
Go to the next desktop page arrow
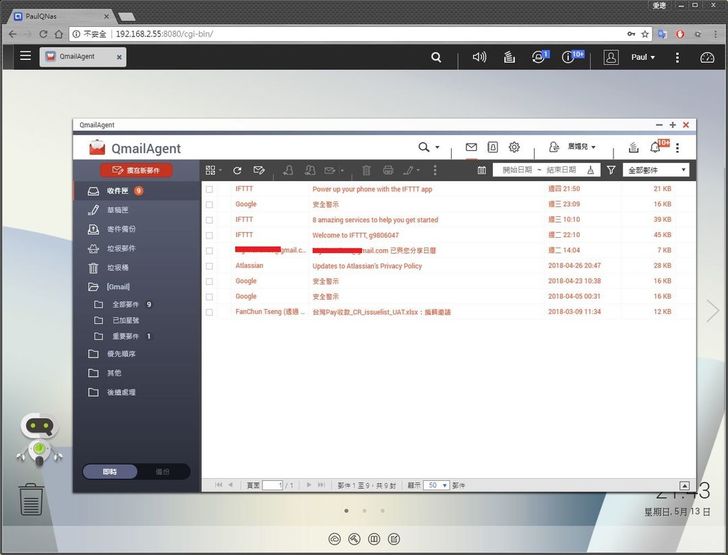[x=712, y=311]
